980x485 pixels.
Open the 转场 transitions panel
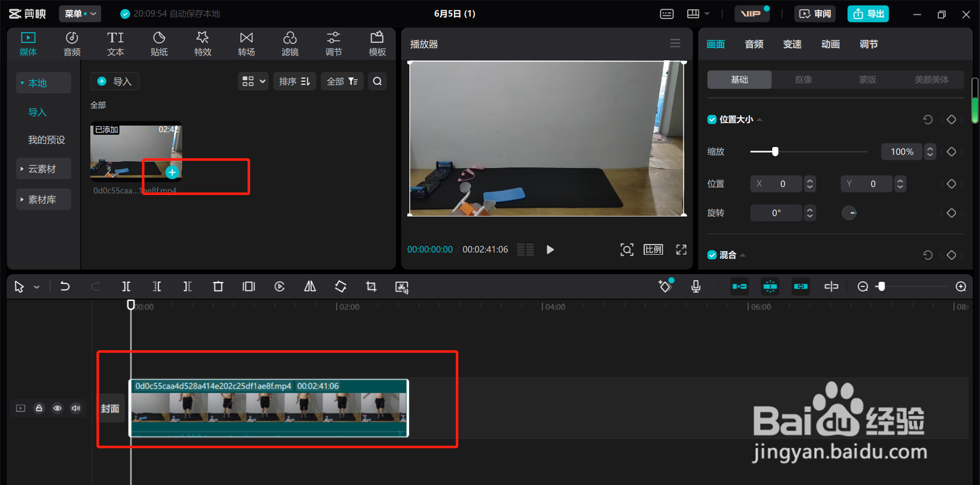click(x=246, y=44)
